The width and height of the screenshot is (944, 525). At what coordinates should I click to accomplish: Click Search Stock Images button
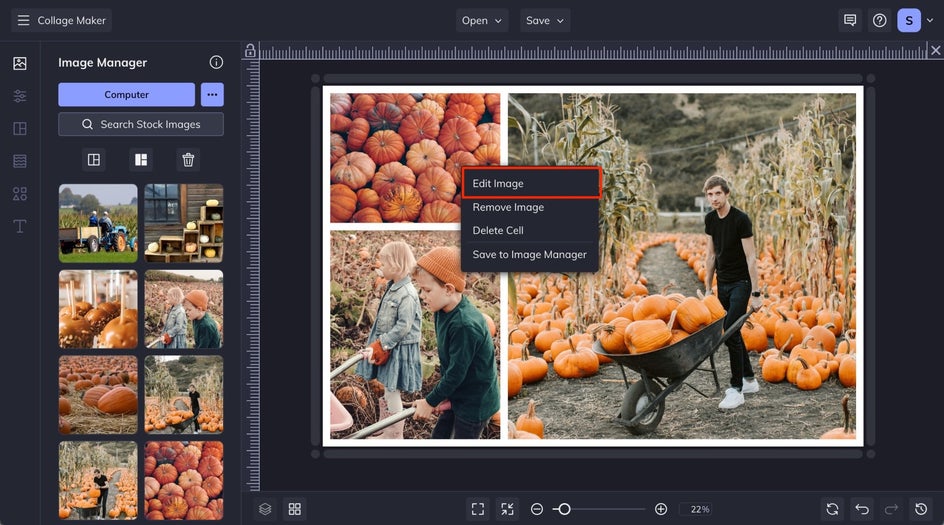[x=141, y=124]
